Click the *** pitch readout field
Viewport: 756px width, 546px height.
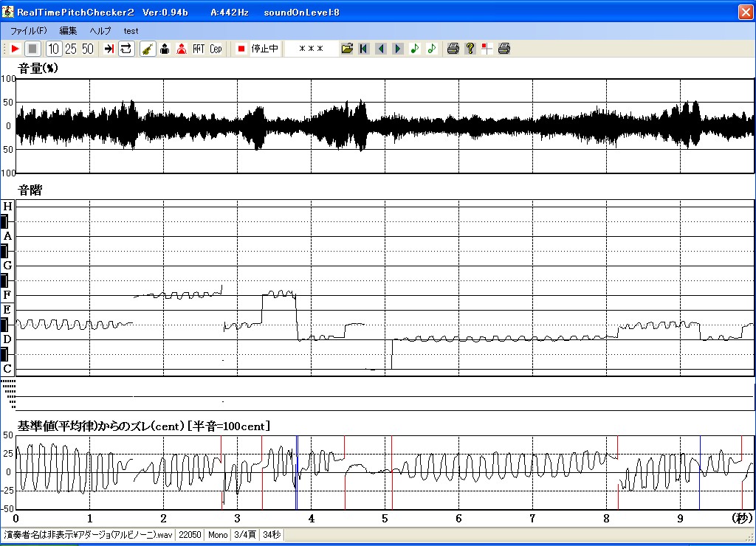pyautogui.click(x=311, y=49)
